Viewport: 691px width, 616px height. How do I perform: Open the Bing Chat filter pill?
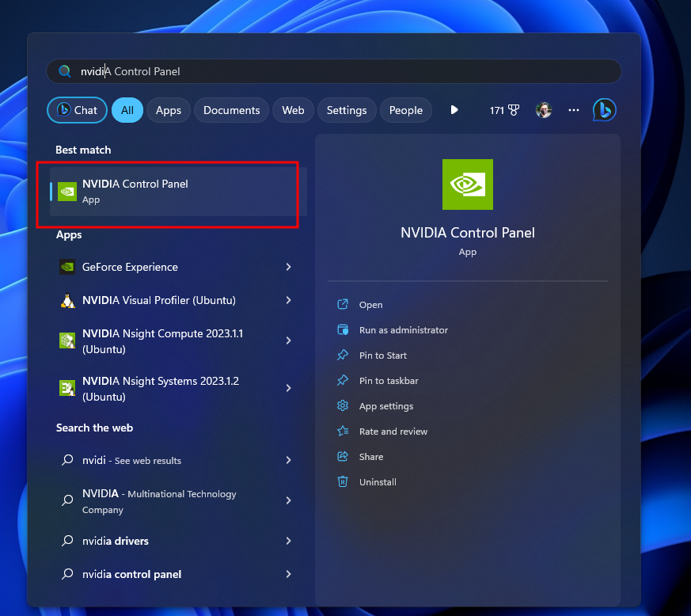pos(77,110)
